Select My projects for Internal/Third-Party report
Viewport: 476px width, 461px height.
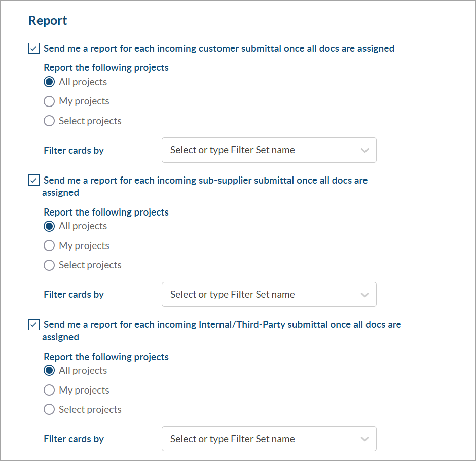coord(49,391)
